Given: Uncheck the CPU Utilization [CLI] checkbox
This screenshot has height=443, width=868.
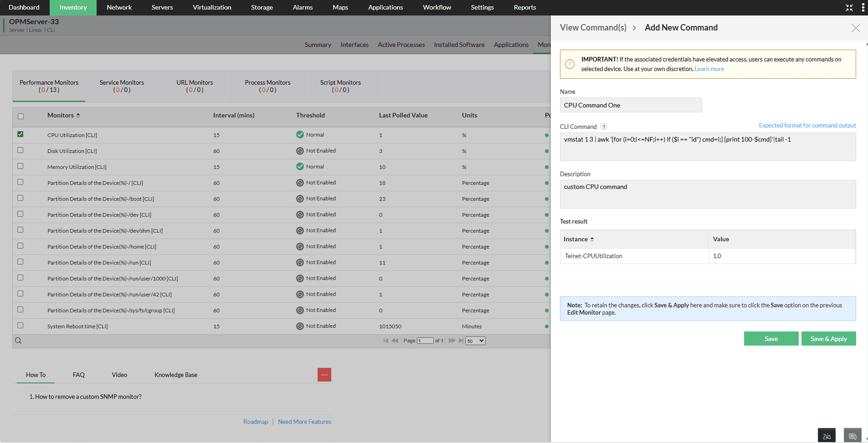Looking at the screenshot, I should click(x=20, y=134).
